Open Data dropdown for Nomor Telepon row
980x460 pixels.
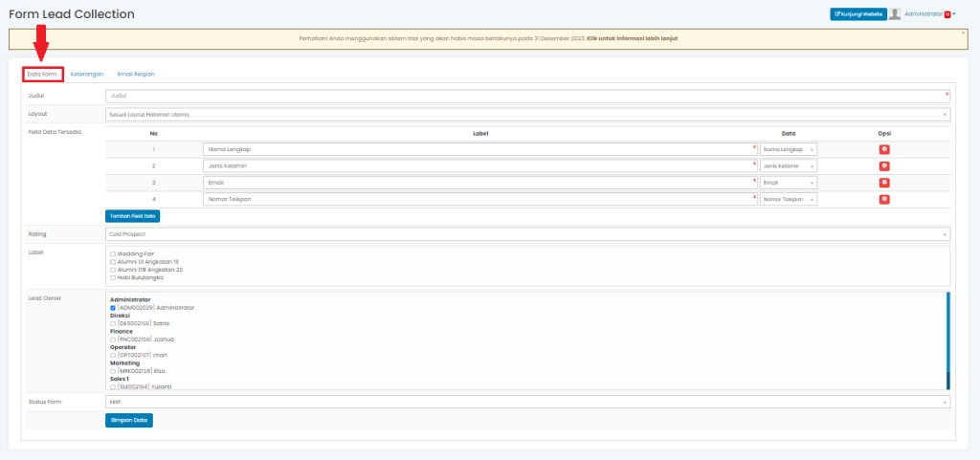789,199
